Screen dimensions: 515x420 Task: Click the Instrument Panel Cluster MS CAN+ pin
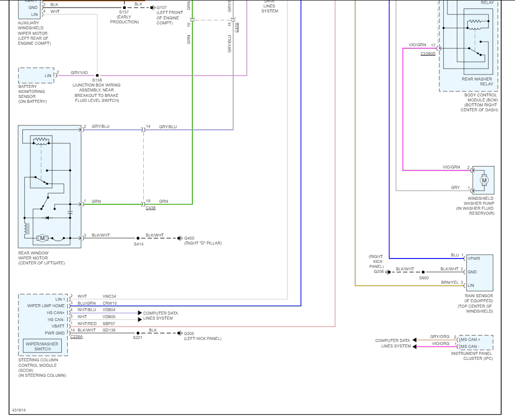pos(470,339)
